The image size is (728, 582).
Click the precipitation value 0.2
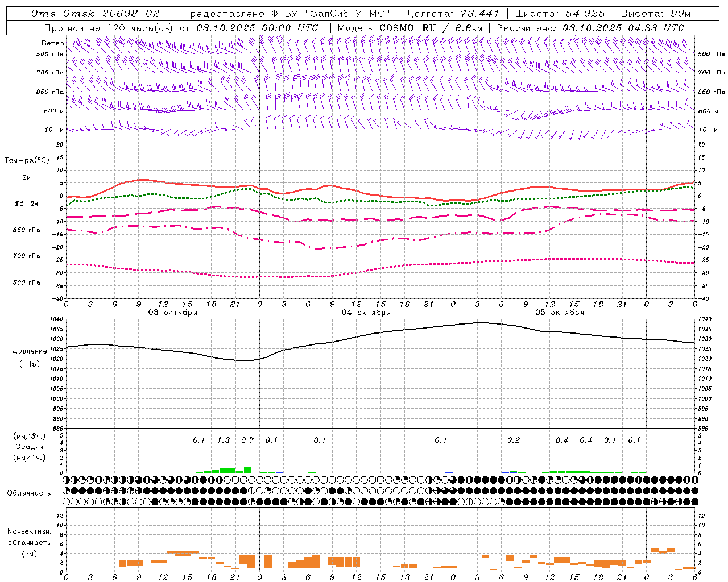[x=513, y=440]
